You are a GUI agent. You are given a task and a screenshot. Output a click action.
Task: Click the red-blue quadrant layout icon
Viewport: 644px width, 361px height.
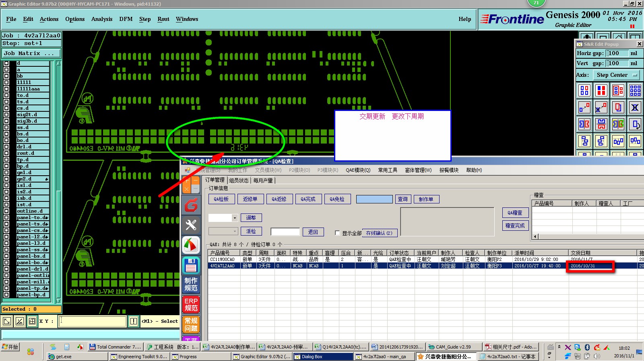tap(601, 90)
